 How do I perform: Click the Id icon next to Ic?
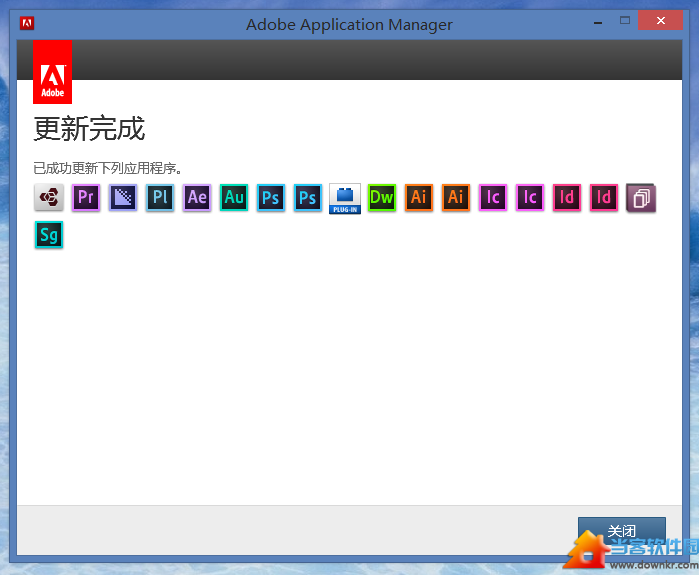click(567, 197)
